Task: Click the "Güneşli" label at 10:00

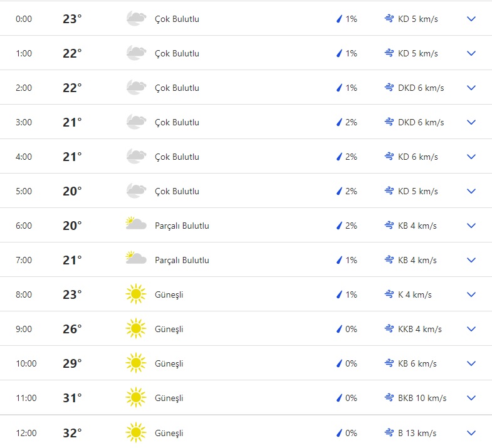Action: (x=169, y=363)
